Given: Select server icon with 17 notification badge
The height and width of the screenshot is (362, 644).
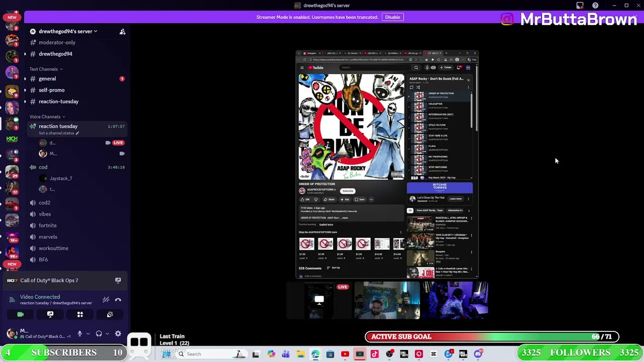Looking at the screenshot, I should (12, 187).
